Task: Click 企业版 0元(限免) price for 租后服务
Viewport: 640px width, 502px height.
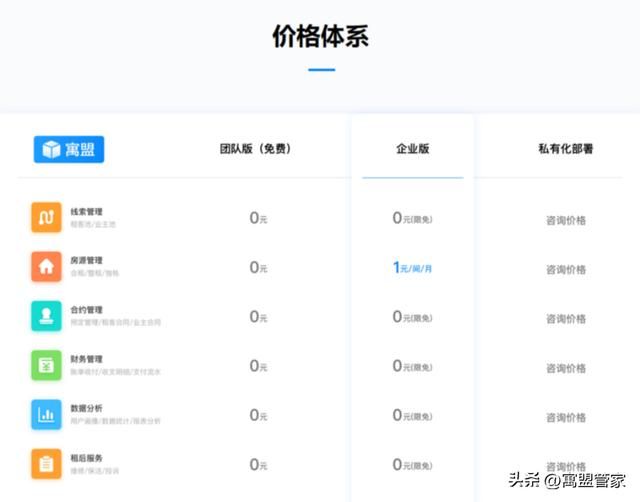Action: pos(412,464)
